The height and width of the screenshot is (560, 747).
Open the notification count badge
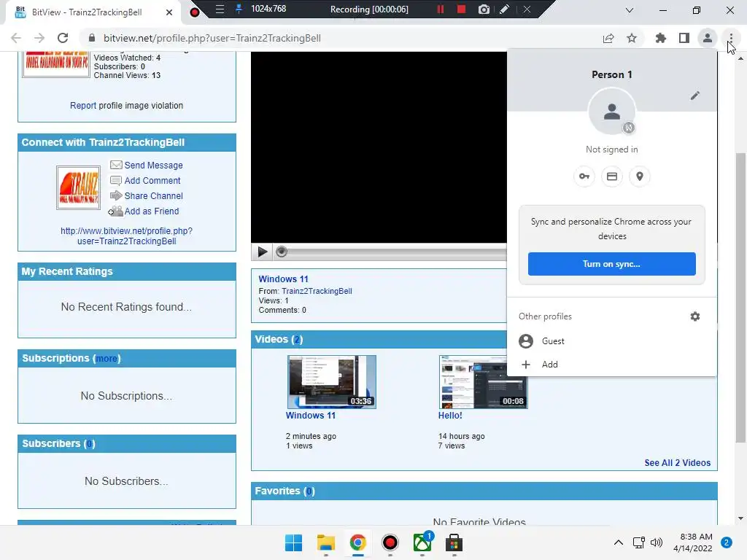(727, 542)
